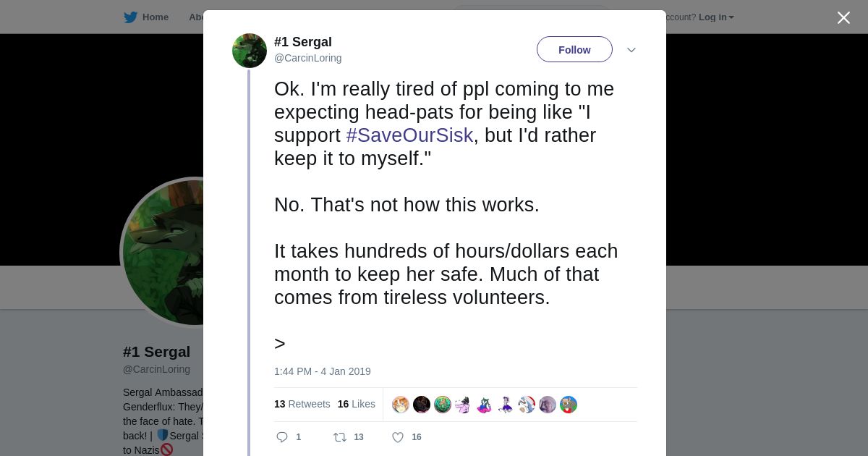Screen dimensions: 868x456
Task: Go to Home in top navigation
Action: (155, 17)
